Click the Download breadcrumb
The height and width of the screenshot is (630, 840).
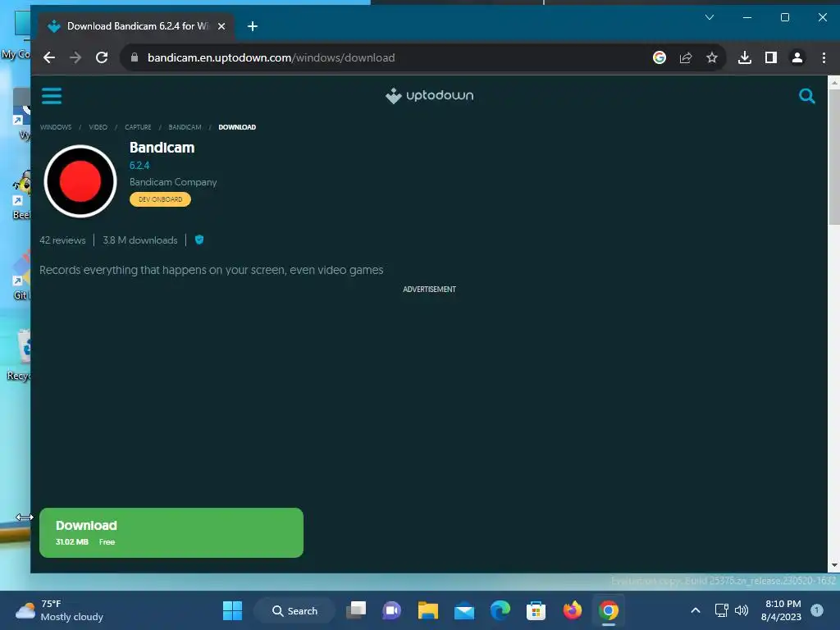[x=237, y=127]
